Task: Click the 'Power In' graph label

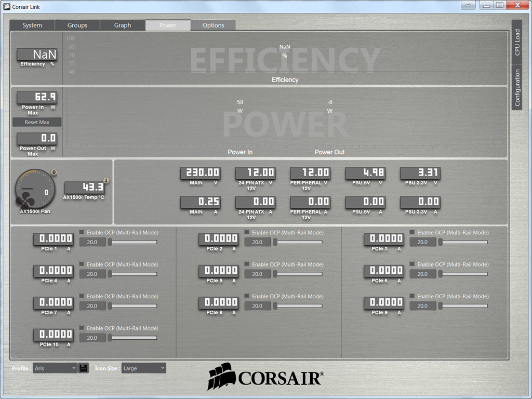Action: click(x=240, y=152)
